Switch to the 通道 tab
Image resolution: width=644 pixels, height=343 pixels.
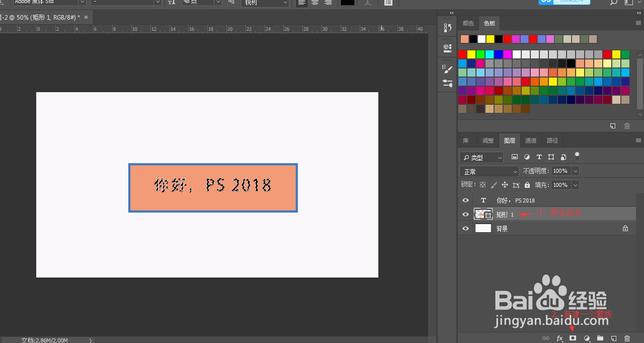(x=530, y=141)
